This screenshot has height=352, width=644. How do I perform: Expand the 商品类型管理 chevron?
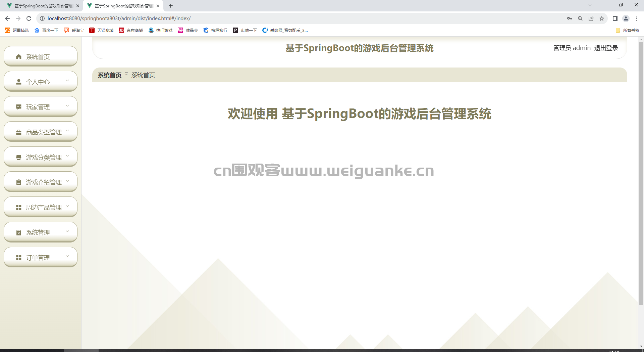67,130
